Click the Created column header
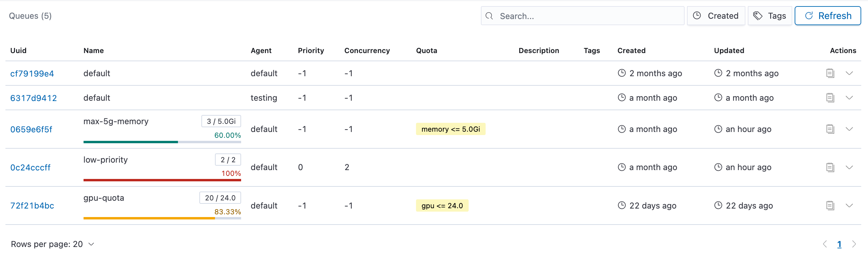The image size is (868, 264). [x=632, y=50]
